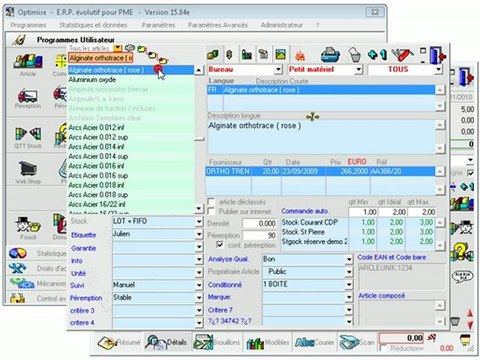Open the TOUS dropdown
This screenshot has width=480, height=360.
439,70
